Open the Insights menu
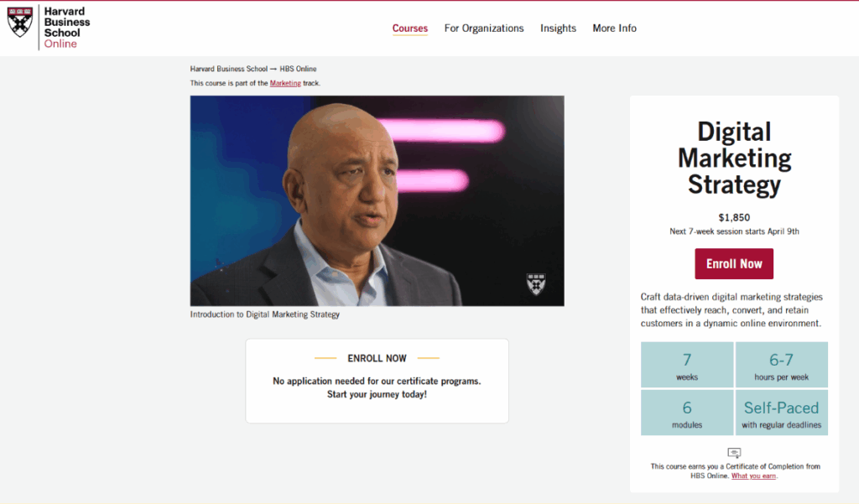The width and height of the screenshot is (859, 504). 558,28
